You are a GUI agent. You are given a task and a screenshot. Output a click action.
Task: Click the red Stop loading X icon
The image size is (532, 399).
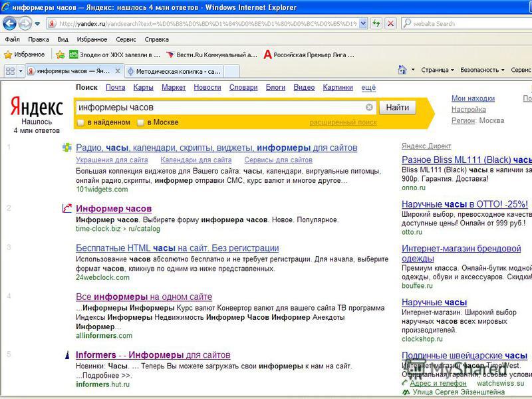390,23
